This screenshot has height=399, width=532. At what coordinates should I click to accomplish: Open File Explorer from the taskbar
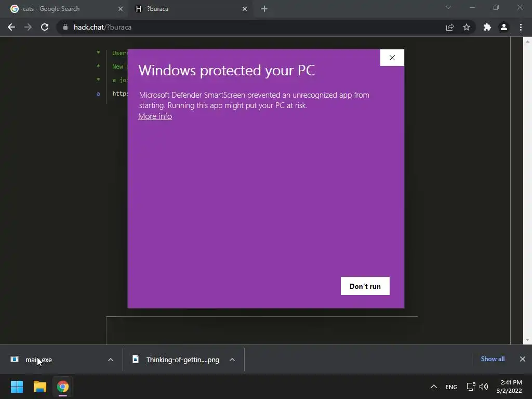[39, 387]
